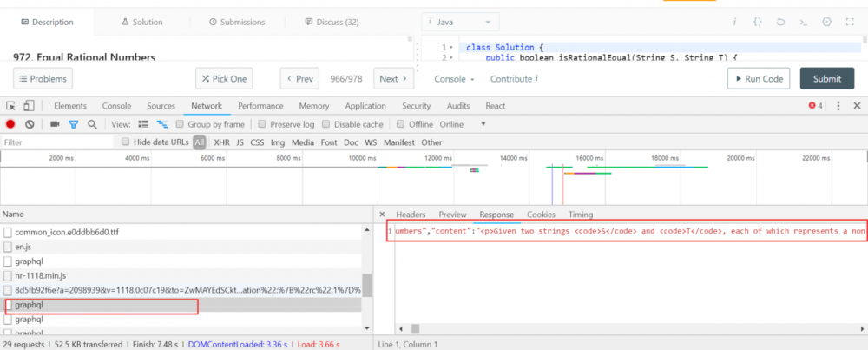Go to the Next problem
This screenshot has width=868, height=350.
pyautogui.click(x=393, y=79)
